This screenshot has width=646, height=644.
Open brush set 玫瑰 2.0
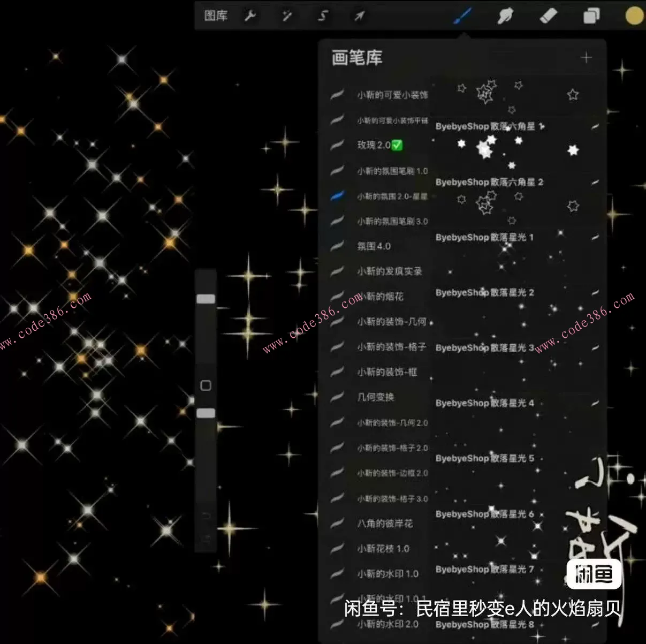click(x=379, y=145)
